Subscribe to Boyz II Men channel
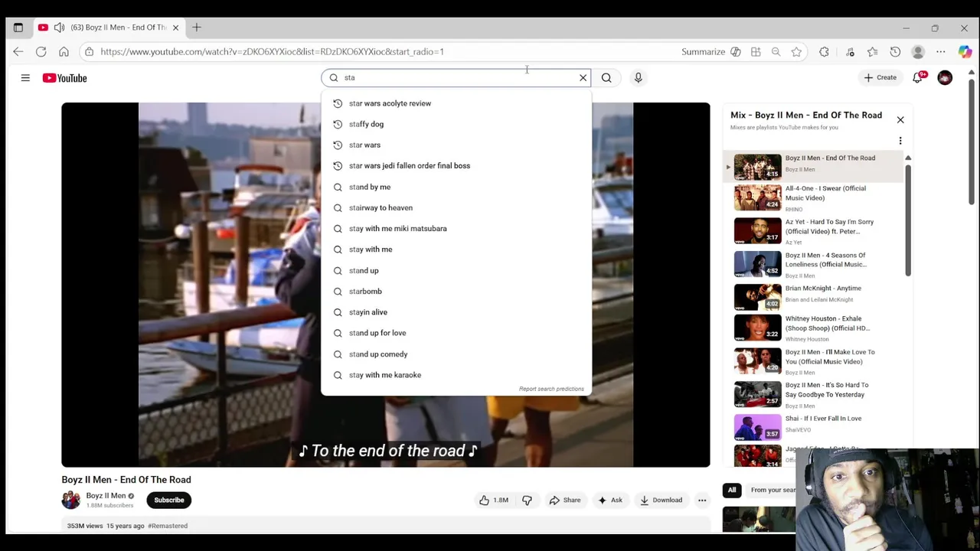 [169, 500]
